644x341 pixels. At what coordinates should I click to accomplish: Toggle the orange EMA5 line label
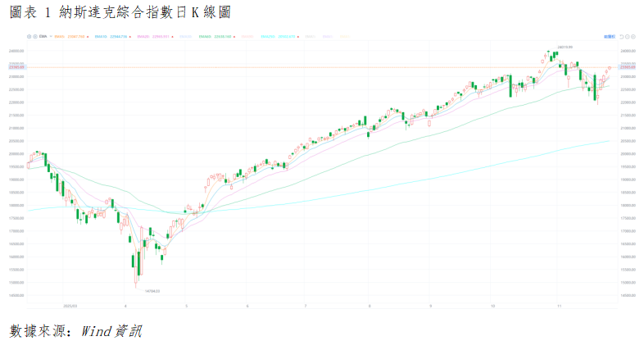[58, 37]
